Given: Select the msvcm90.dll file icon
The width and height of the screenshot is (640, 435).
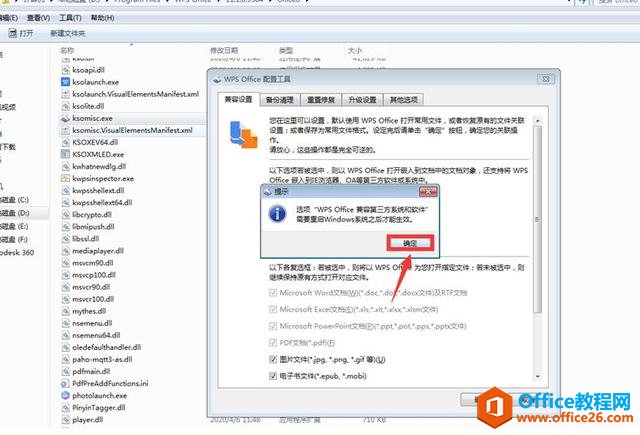Looking at the screenshot, I should (x=65, y=263).
